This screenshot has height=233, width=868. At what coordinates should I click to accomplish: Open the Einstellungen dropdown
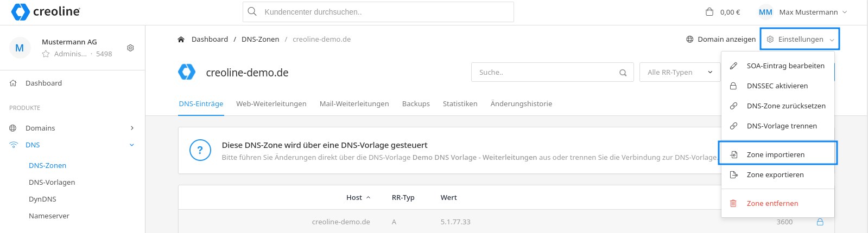pos(800,39)
